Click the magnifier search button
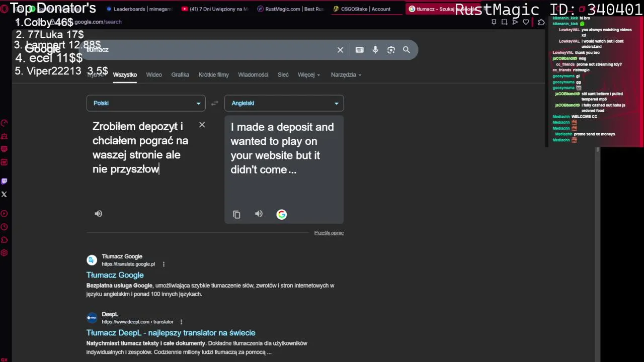Image resolution: width=644 pixels, height=362 pixels. [x=407, y=50]
